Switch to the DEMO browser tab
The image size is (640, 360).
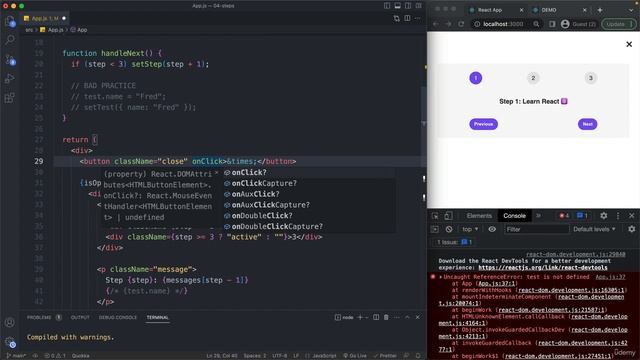click(559, 10)
